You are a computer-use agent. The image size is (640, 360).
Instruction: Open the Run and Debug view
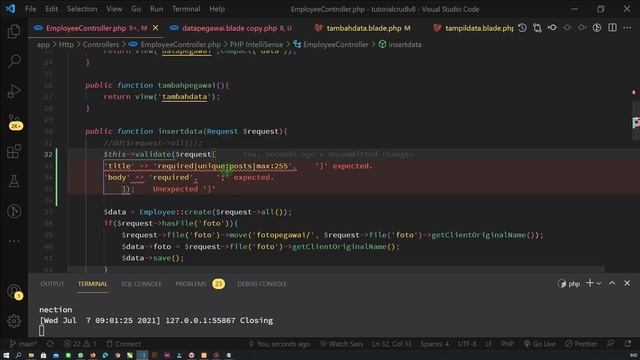(14, 91)
